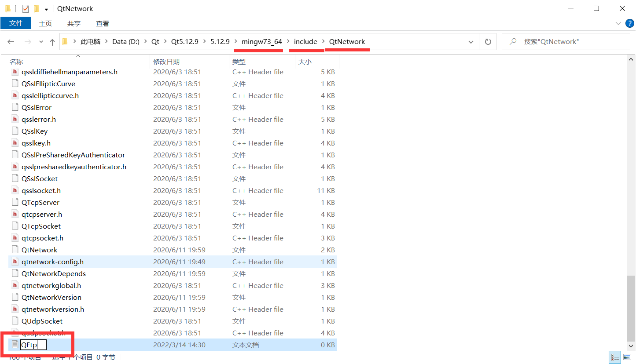Image resolution: width=636 pixels, height=364 pixels.
Task: Click the vertical scrollbar thumb
Action: click(631, 308)
